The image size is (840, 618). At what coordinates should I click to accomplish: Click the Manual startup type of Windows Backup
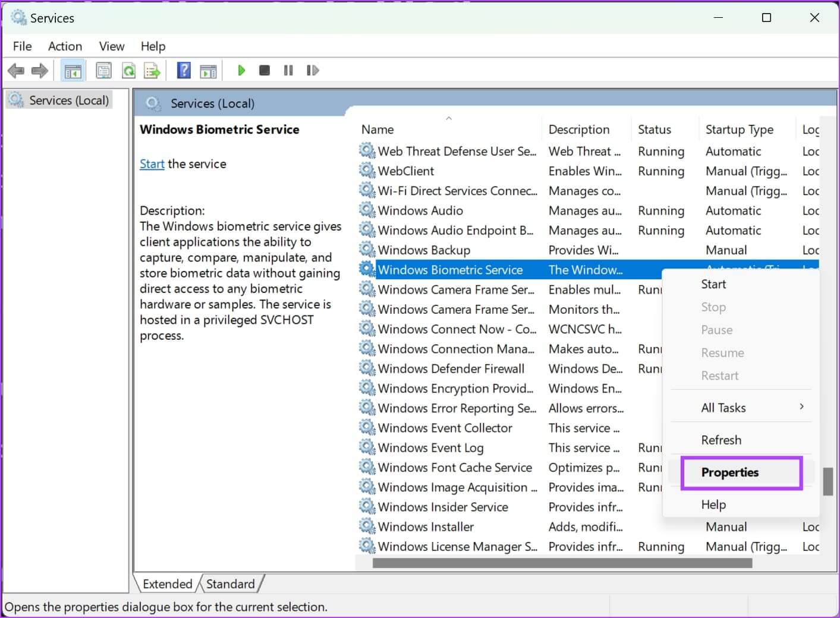[726, 250]
